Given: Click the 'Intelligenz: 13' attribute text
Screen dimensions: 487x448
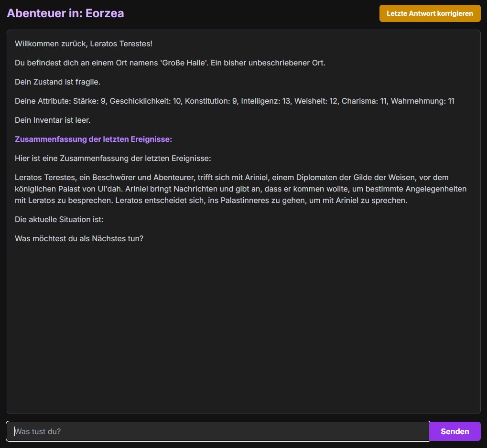Looking at the screenshot, I should coord(265,101).
